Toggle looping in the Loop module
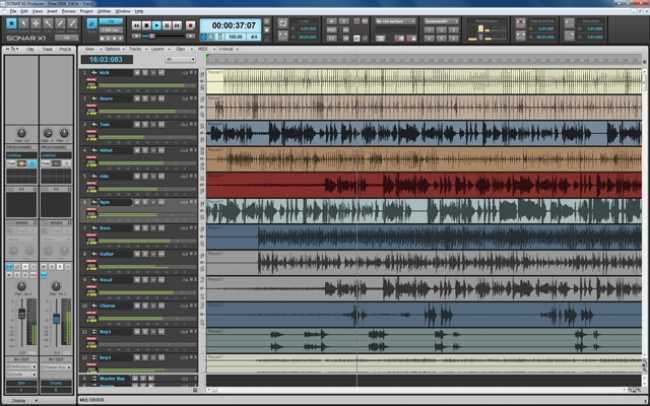Screen dimensions: 650x406 click(283, 23)
